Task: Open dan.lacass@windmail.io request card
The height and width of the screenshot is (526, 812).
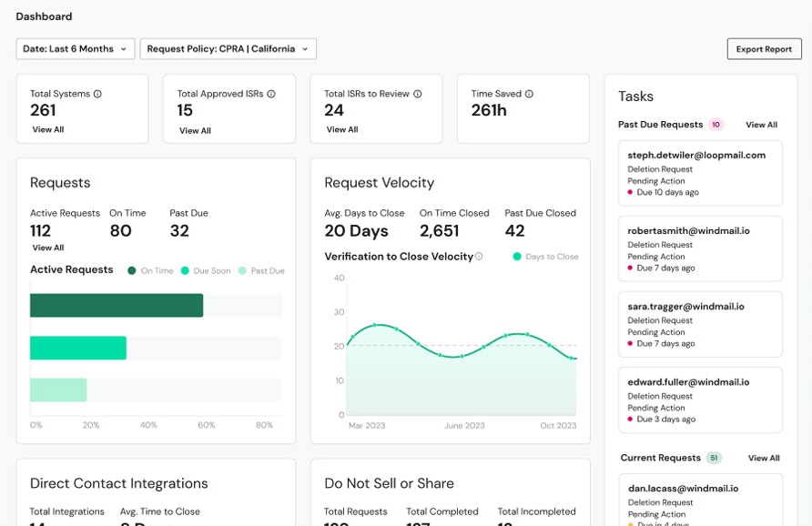Action: (x=700, y=501)
